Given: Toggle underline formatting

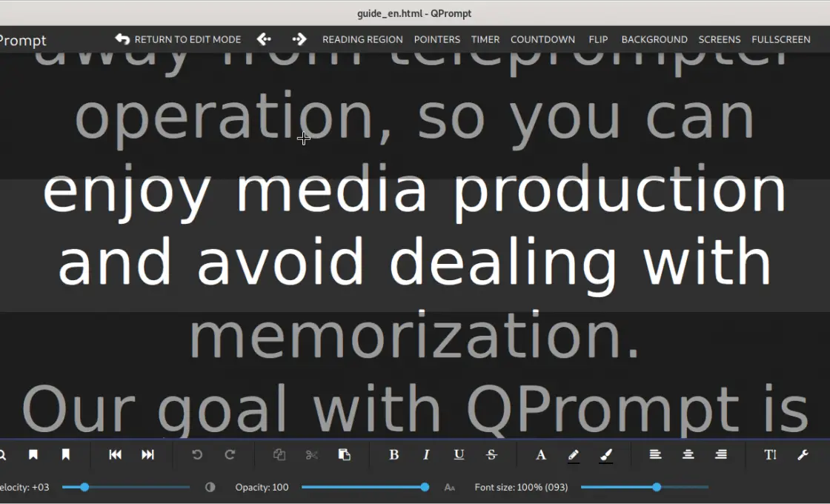Looking at the screenshot, I should coord(459,455).
